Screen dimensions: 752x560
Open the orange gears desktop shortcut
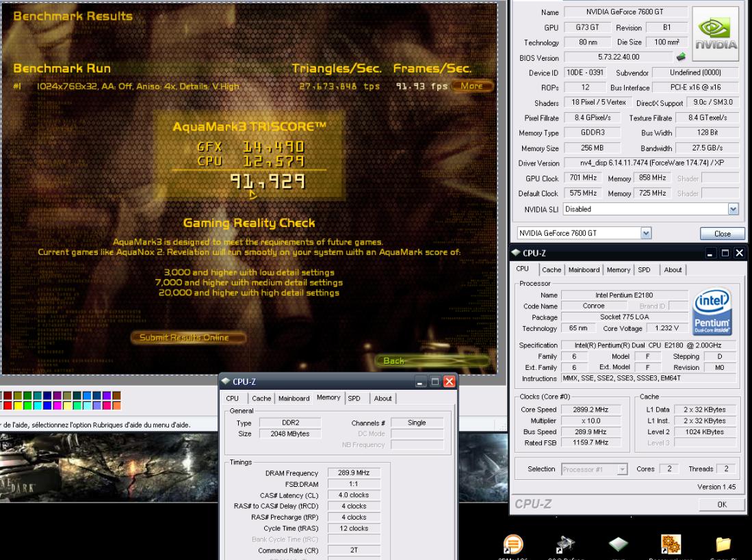(671, 545)
